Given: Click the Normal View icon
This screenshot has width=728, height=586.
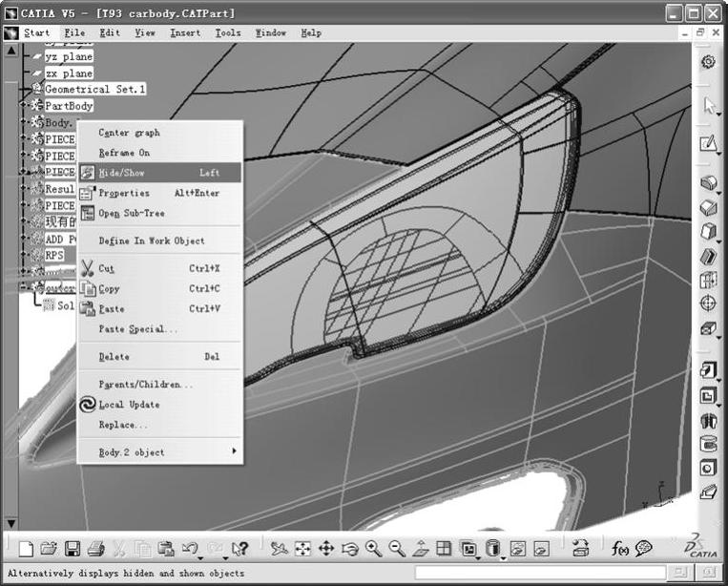Looking at the screenshot, I should pos(421,549).
